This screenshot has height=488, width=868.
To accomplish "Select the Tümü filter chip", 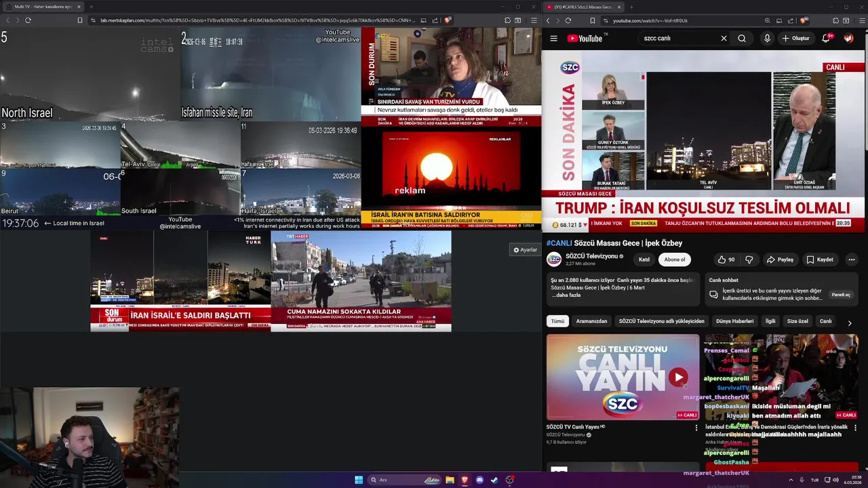I will click(557, 321).
